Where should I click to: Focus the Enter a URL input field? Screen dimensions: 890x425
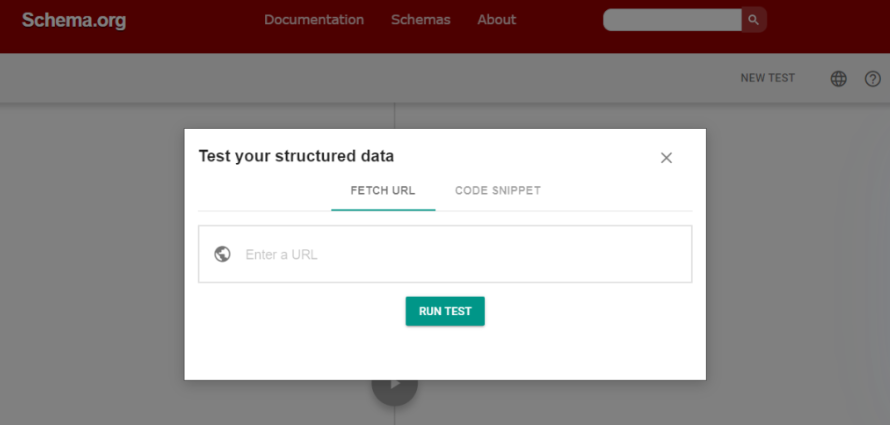click(x=460, y=254)
